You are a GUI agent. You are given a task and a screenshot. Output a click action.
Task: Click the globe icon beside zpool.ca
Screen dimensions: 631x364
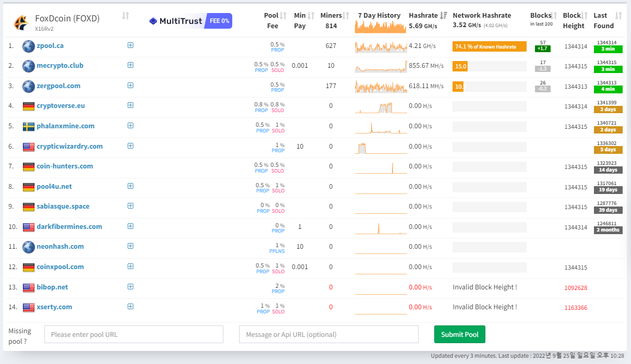tap(29, 46)
